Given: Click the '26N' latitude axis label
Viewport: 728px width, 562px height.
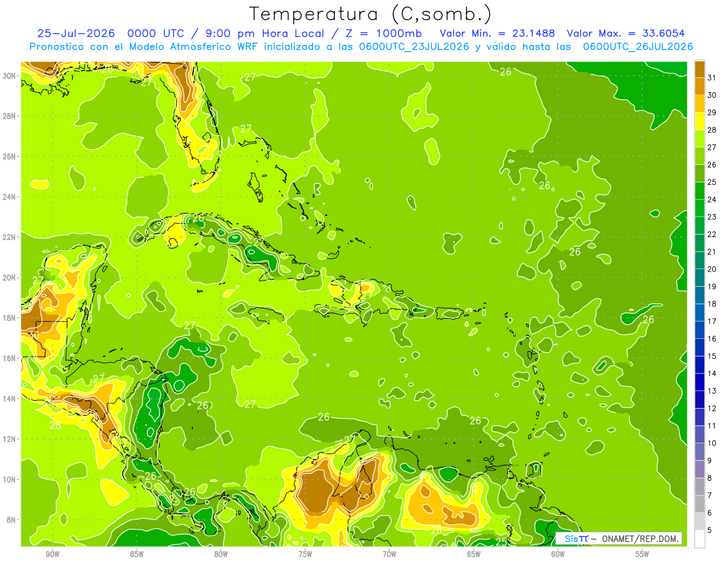Looking at the screenshot, I should tap(9, 156).
